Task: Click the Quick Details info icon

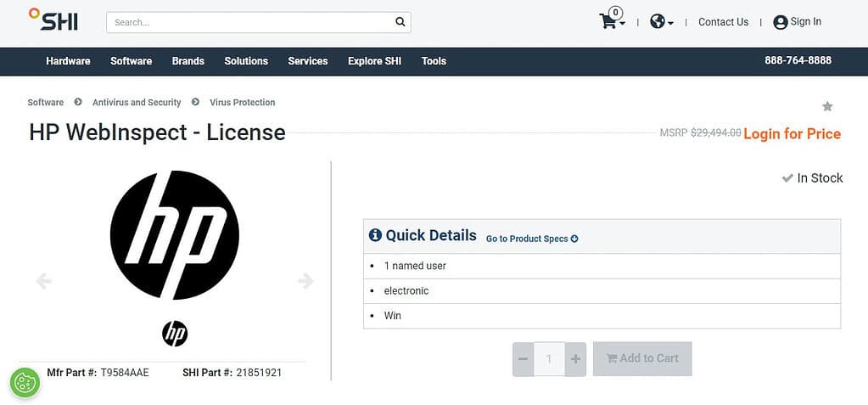Action: coord(375,235)
